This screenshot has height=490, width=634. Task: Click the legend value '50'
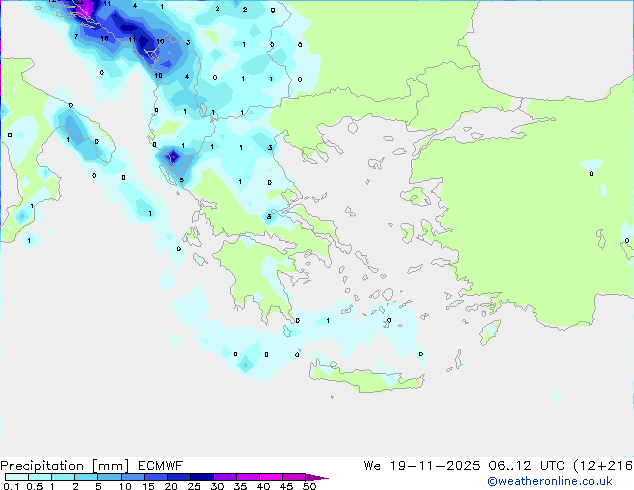coord(310,486)
